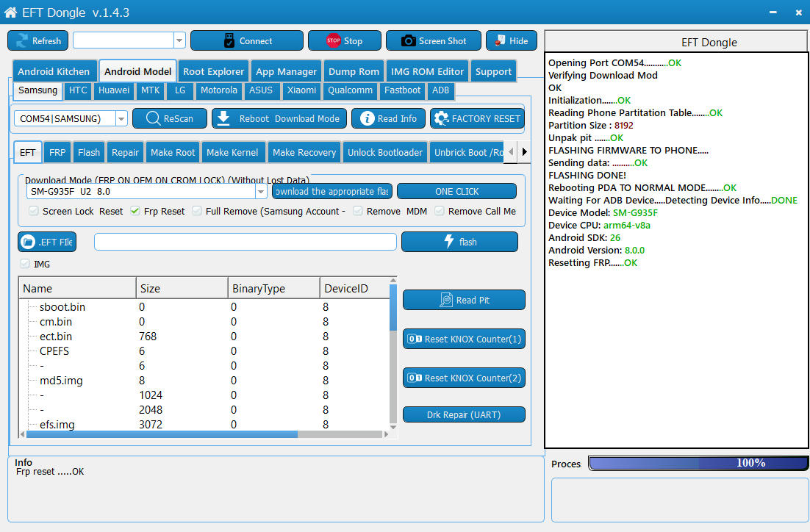Uncheck the Frp Reset checkbox
Image resolution: width=810 pixels, height=532 pixels.
(x=135, y=211)
